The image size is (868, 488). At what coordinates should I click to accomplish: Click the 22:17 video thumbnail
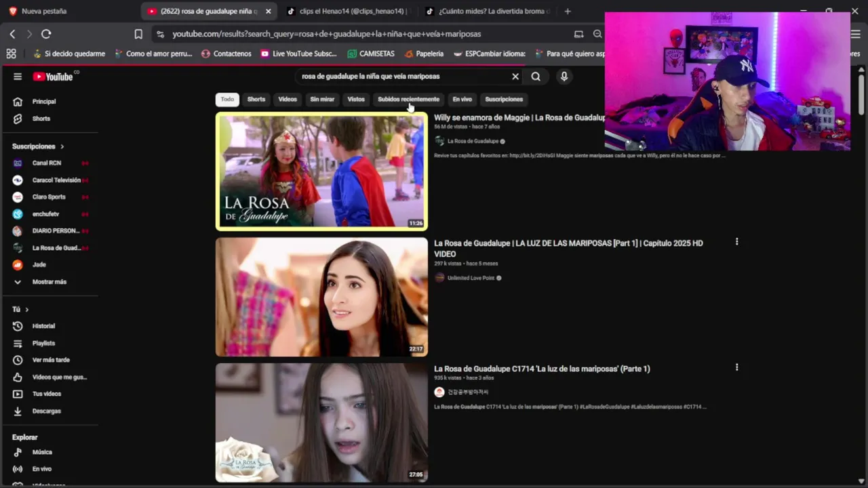coord(321,297)
